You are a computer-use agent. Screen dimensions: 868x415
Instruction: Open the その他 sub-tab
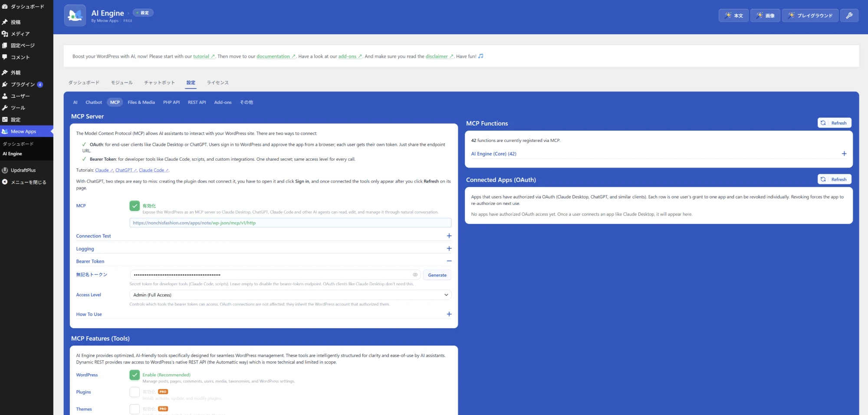pyautogui.click(x=247, y=102)
